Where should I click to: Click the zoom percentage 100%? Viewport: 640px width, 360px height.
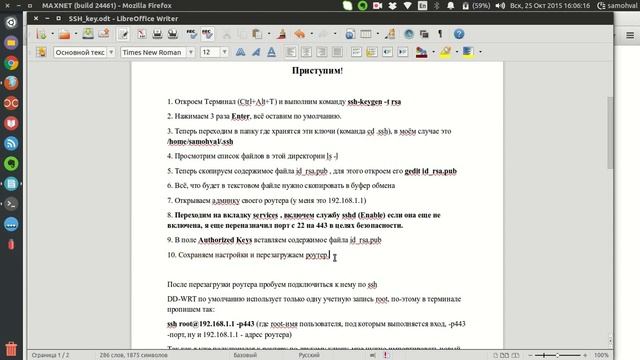point(601,355)
